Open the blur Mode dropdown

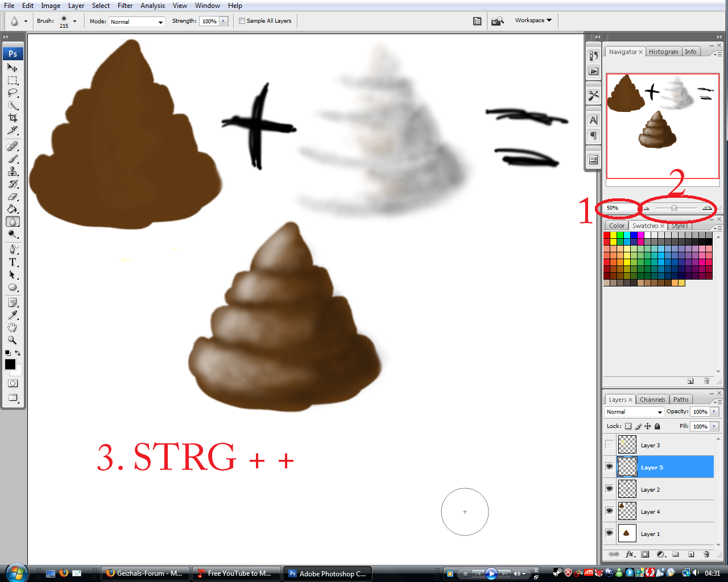[x=137, y=22]
